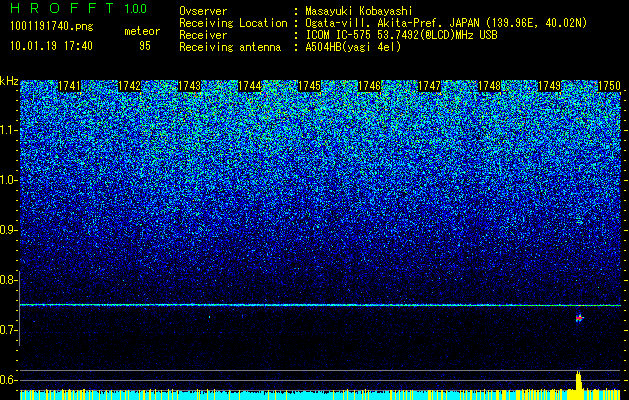Click the Receiving Location label

tap(233, 23)
